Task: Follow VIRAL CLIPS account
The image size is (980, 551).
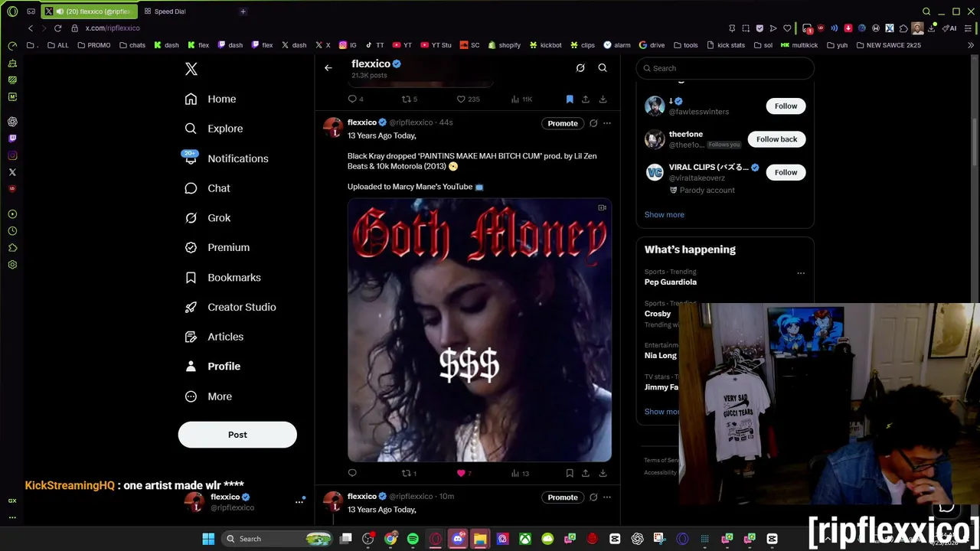Action: tap(786, 172)
